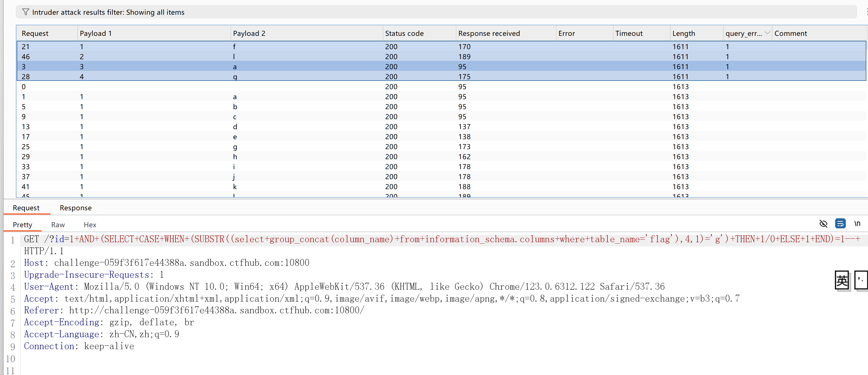Select request row 17 with payload e
868x375 pixels.
tap(441, 137)
